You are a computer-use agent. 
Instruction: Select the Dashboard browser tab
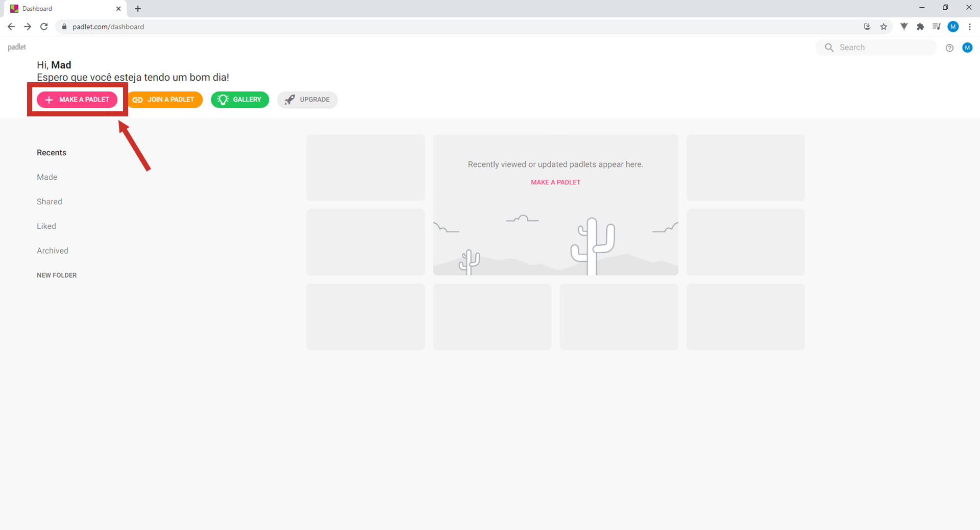click(66, 9)
